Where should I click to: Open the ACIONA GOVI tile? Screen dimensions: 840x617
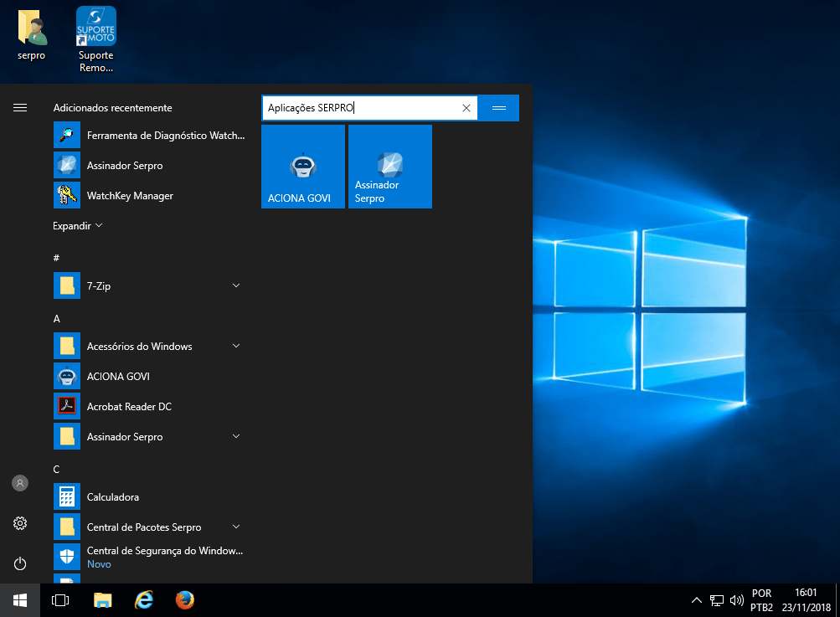pos(302,167)
